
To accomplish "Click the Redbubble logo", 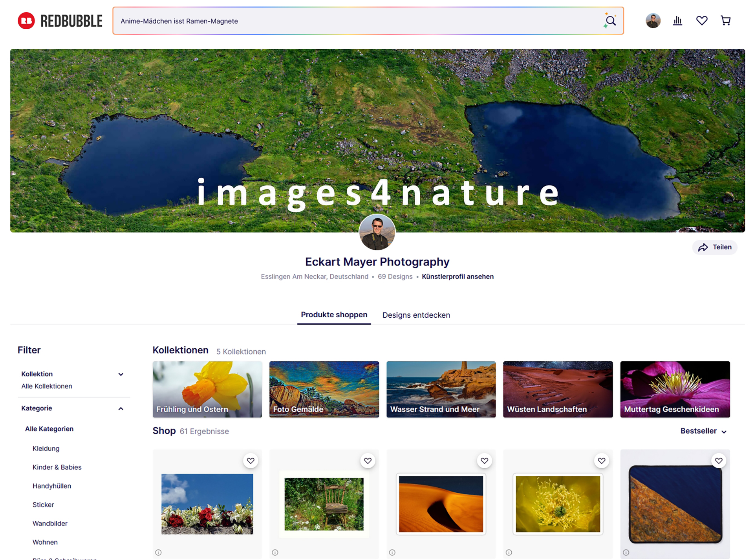I will 60,21.
